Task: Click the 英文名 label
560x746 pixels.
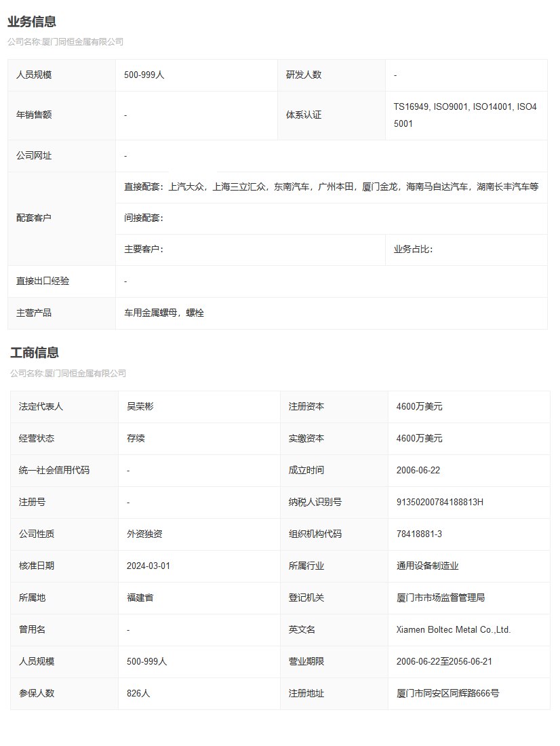Action: tap(302, 630)
